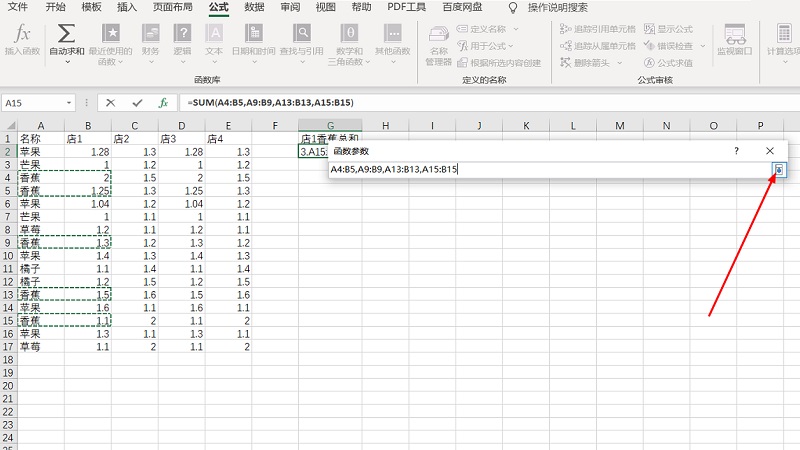Select column C header

132,125
